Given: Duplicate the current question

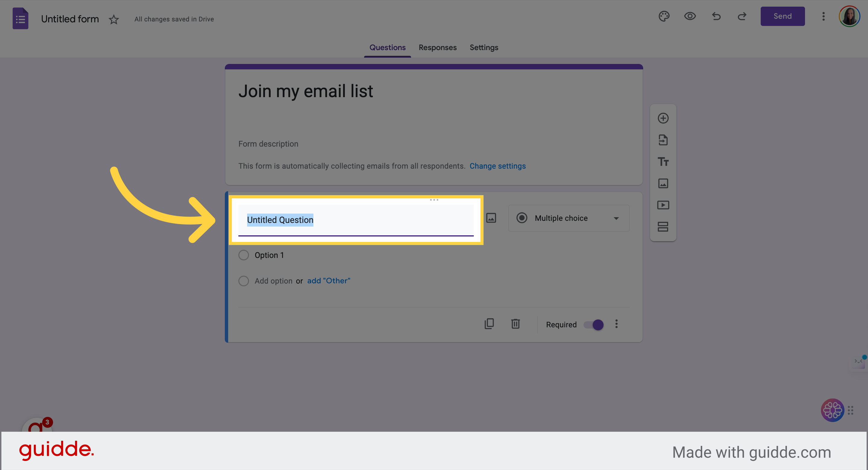Looking at the screenshot, I should pyautogui.click(x=489, y=324).
